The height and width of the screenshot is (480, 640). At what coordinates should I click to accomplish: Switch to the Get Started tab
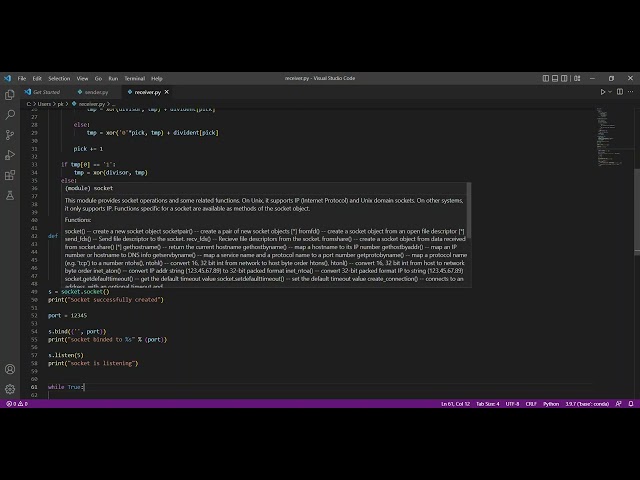pyautogui.click(x=42, y=92)
